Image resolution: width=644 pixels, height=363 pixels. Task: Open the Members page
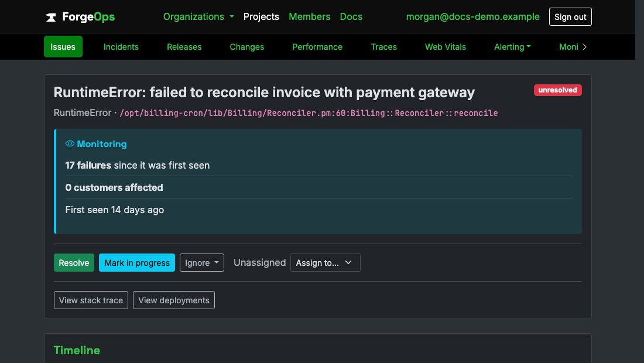[309, 17]
